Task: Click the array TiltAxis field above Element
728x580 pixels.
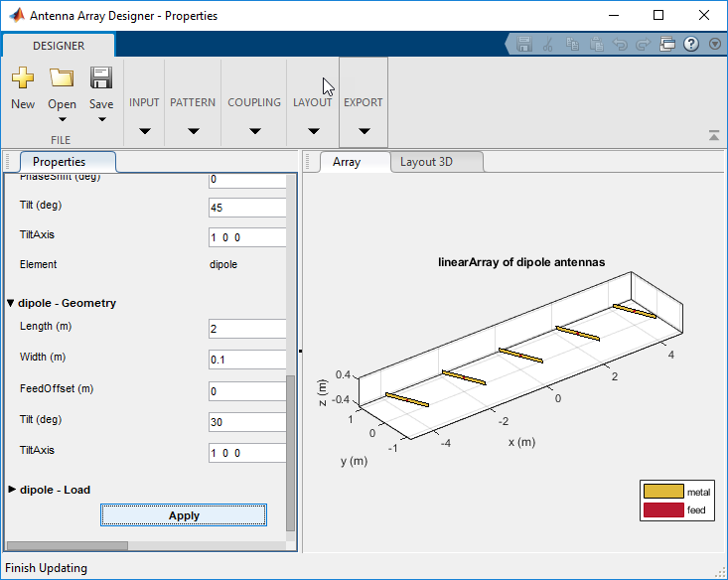Action: point(247,237)
